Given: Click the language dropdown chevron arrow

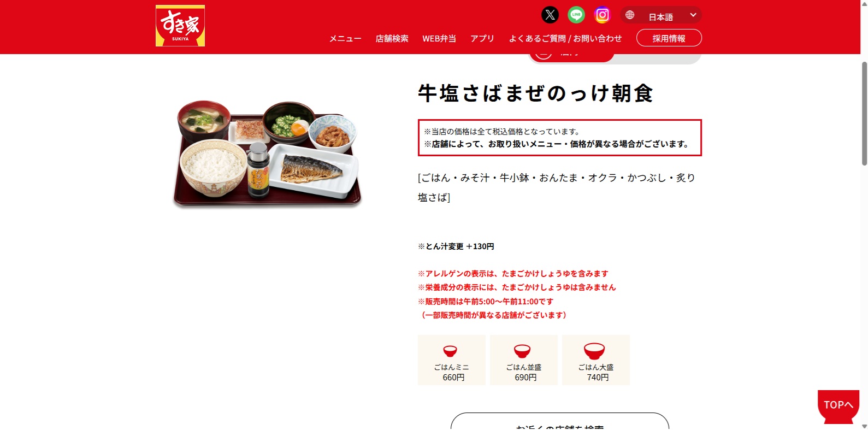Looking at the screenshot, I should [693, 15].
